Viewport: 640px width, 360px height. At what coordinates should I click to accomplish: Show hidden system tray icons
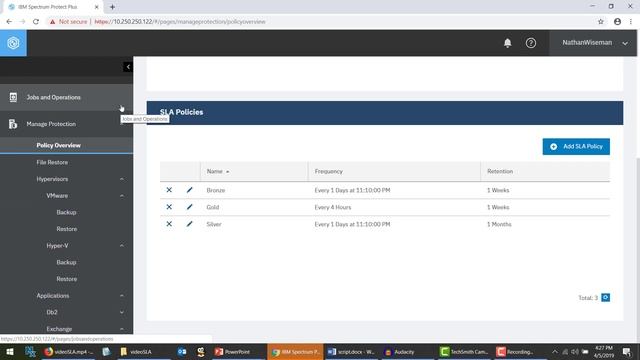554,352
